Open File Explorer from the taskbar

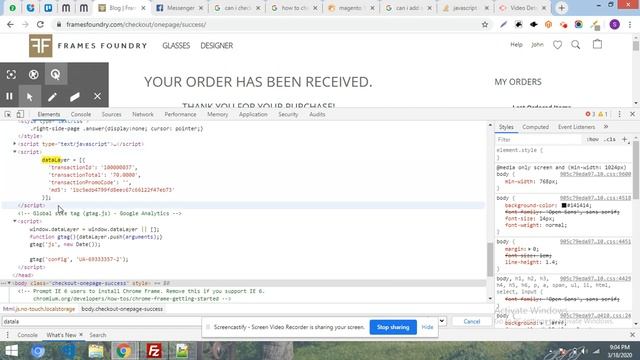96,351
